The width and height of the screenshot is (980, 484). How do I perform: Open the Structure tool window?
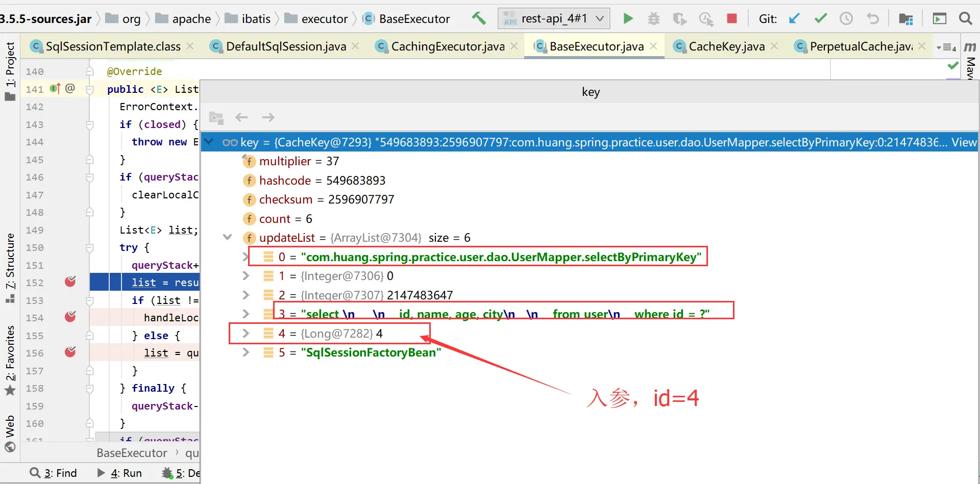[x=10, y=268]
